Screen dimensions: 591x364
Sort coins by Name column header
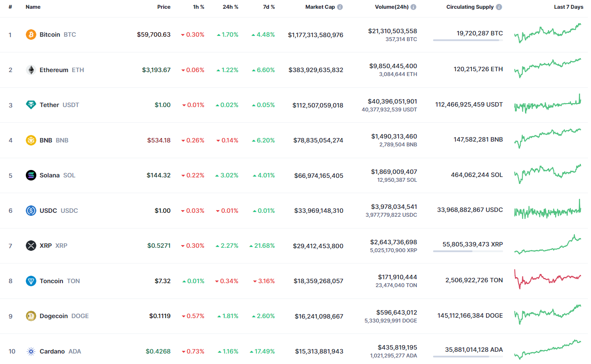tap(33, 7)
